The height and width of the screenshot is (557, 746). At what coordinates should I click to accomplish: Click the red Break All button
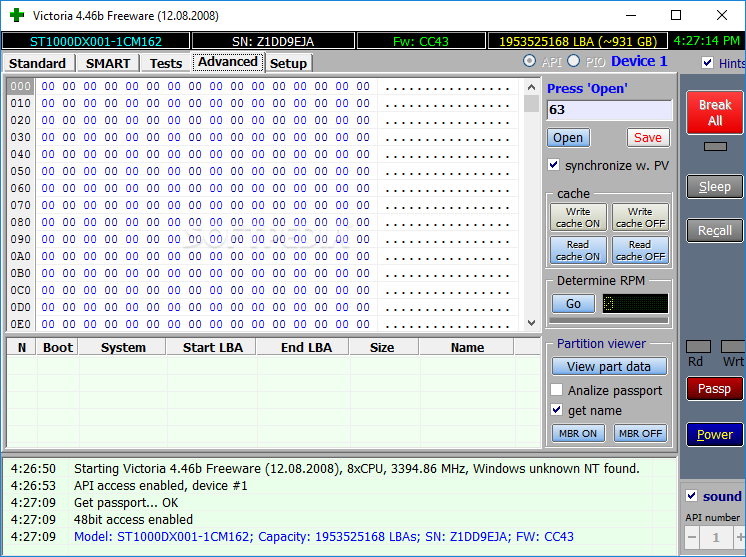tap(715, 112)
